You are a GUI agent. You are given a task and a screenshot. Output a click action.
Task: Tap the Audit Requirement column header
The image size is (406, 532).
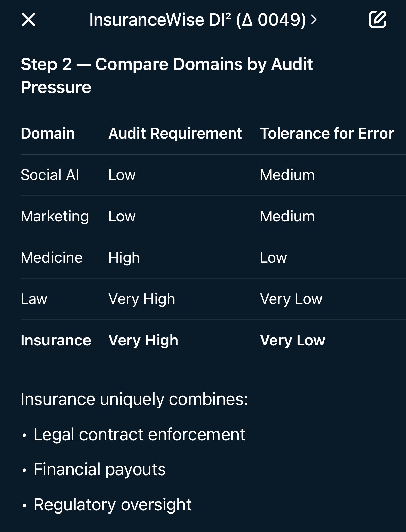(175, 134)
